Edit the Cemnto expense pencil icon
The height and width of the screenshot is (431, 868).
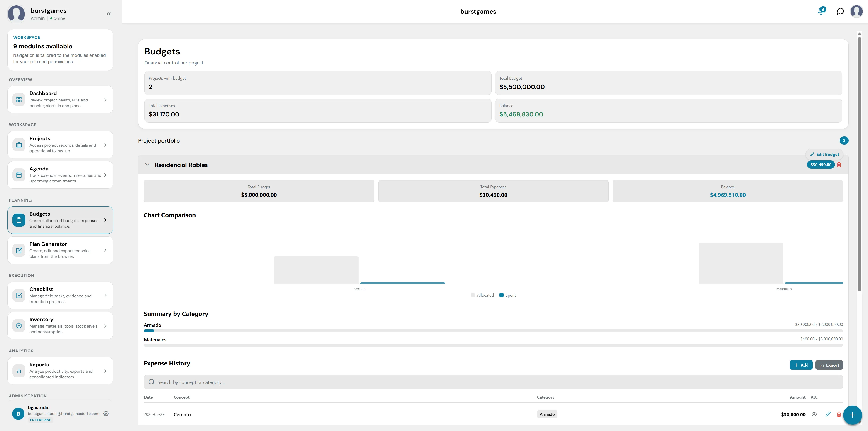point(828,414)
